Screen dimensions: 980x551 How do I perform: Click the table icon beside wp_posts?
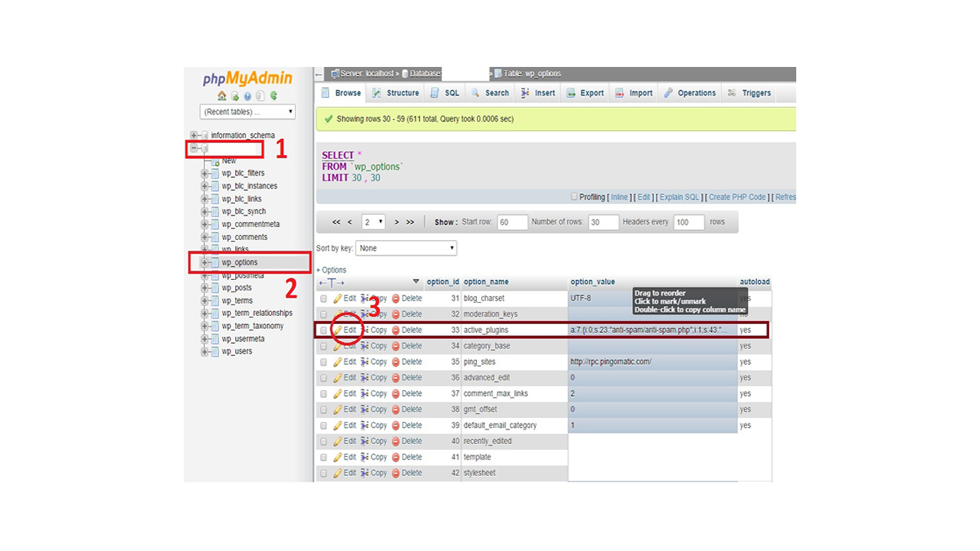pyautogui.click(x=215, y=288)
